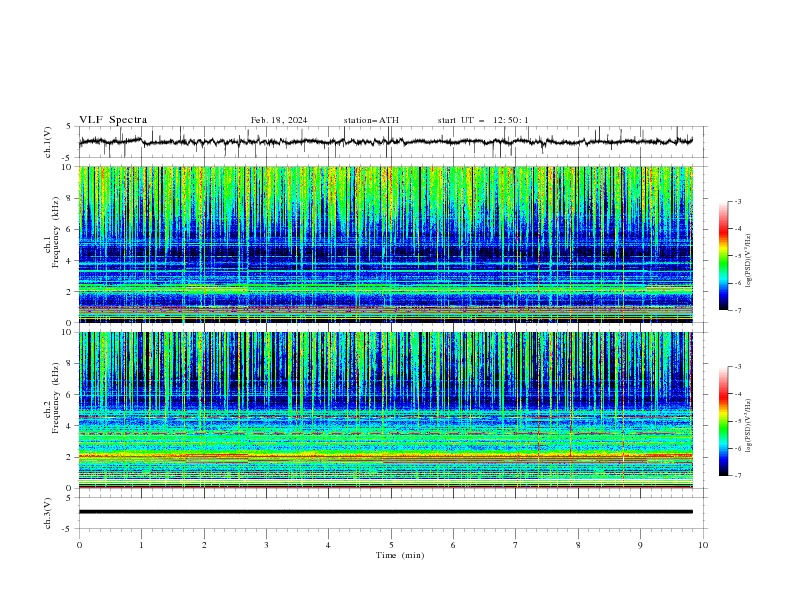Click the "station=ATH" label

tap(371, 120)
